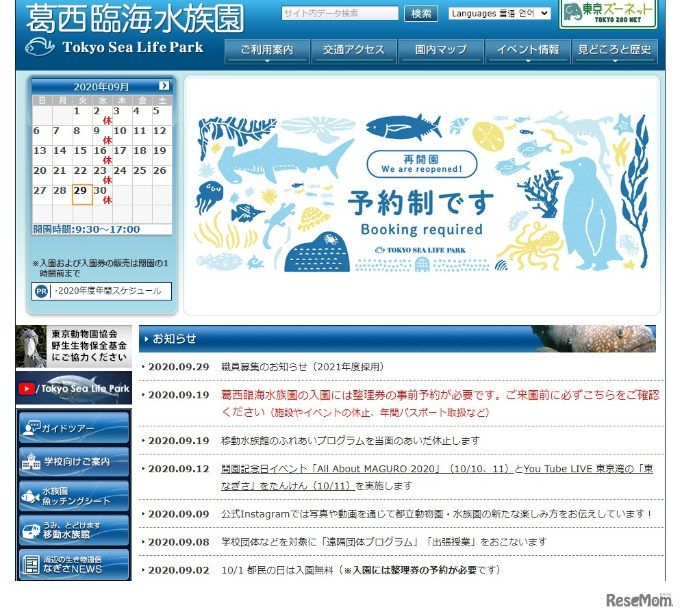Viewport: 682px width, 616px height.
Task: Open the Tokyo Sea Life Park YouTube banner
Action: pyautogui.click(x=73, y=388)
